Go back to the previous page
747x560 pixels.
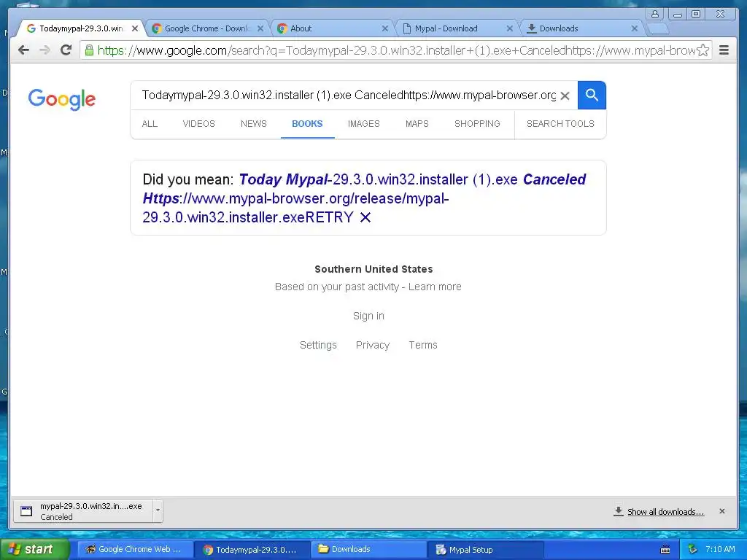23,50
